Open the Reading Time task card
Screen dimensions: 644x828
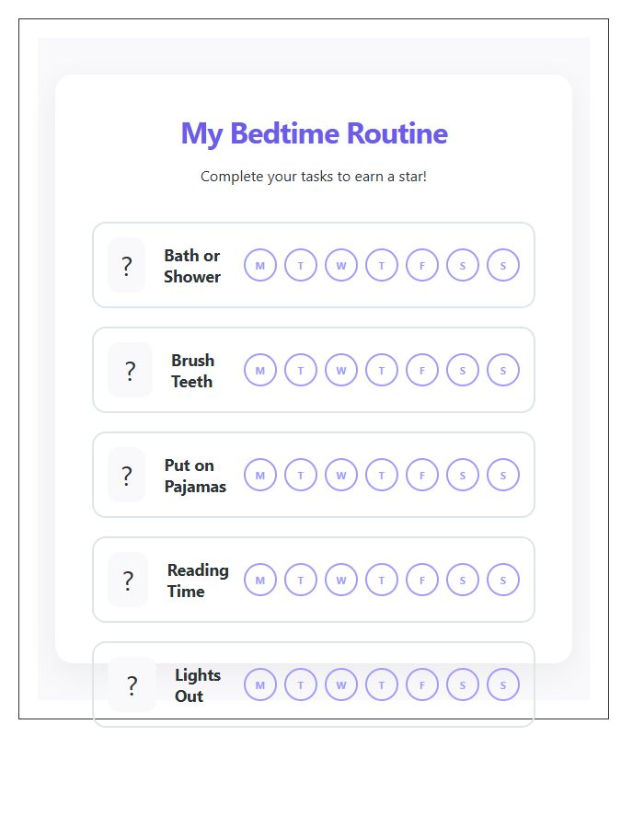314,580
